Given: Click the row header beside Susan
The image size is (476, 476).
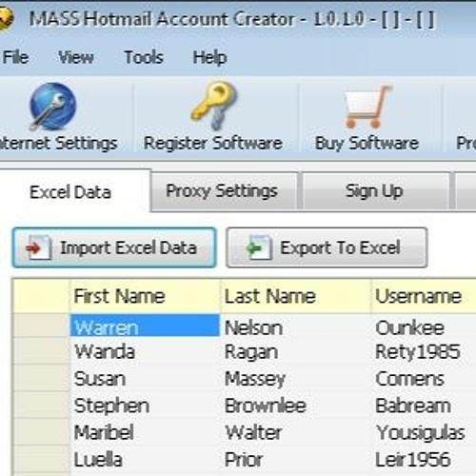Looking at the screenshot, I should pos(41,378).
